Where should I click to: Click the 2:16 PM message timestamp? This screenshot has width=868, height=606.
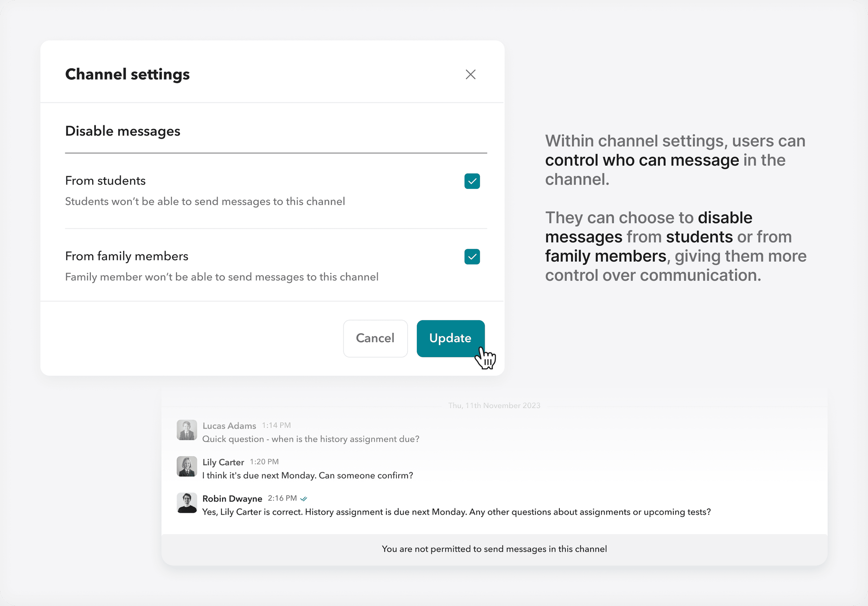pyautogui.click(x=282, y=498)
